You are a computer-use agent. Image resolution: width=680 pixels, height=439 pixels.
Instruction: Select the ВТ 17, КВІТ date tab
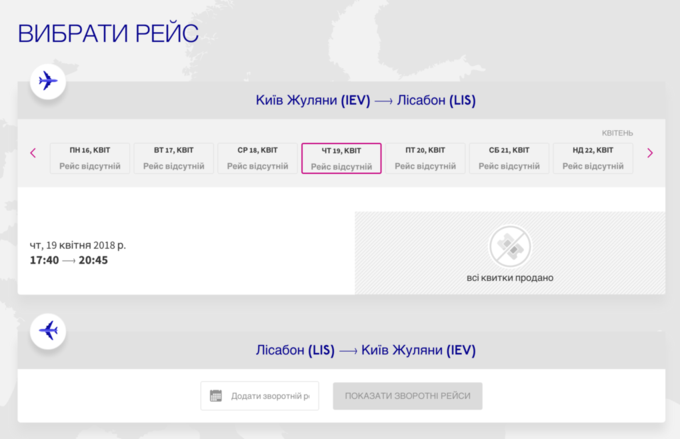[x=174, y=158]
